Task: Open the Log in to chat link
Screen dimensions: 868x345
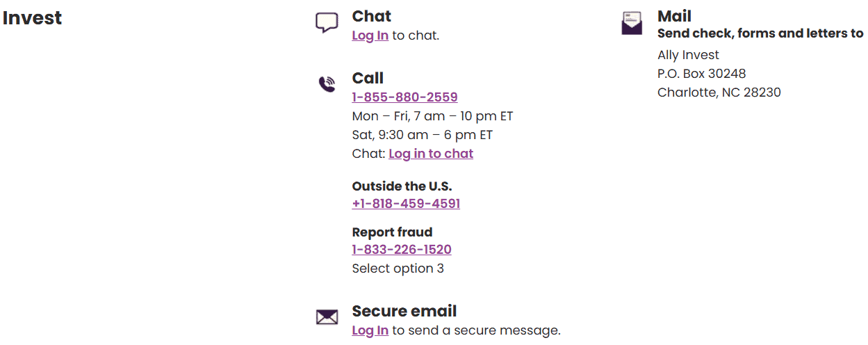Action: (431, 154)
